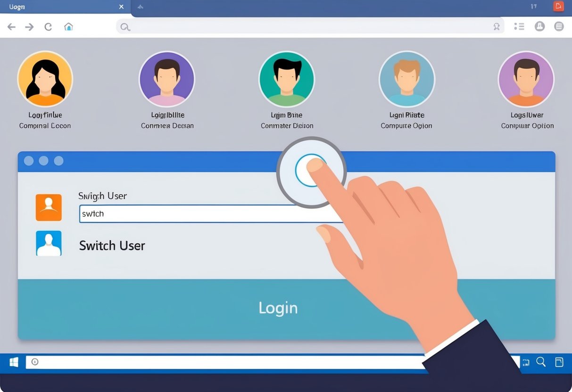Open the account profile icon in the toolbar

click(x=539, y=26)
